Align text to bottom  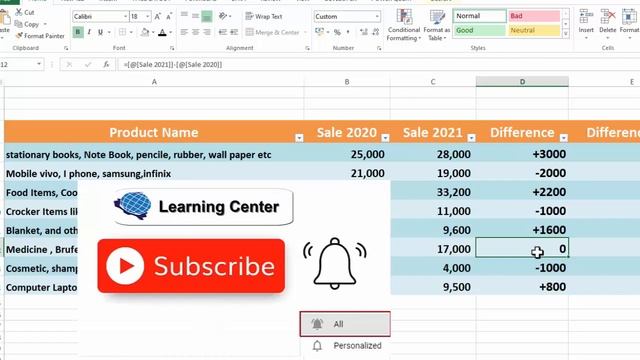(x=207, y=16)
